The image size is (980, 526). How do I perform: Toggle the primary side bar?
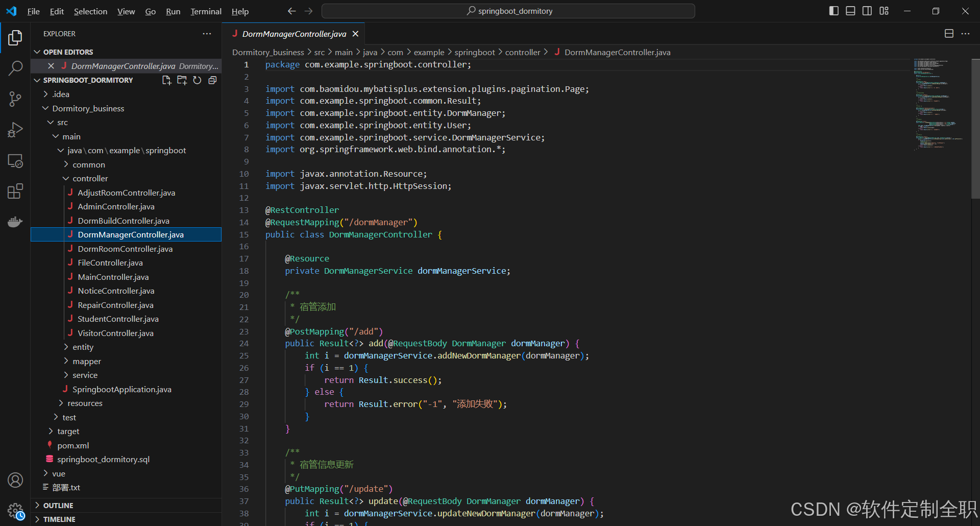pyautogui.click(x=834, y=11)
